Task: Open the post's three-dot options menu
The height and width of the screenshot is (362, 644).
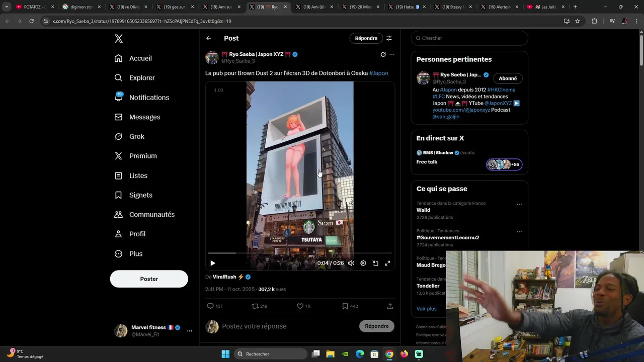Action: click(392, 54)
